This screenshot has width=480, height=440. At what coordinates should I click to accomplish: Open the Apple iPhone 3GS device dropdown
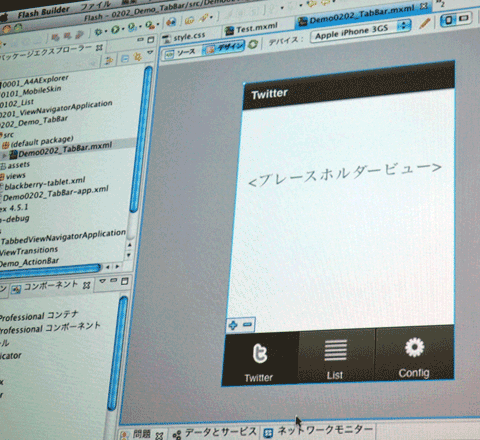(361, 31)
